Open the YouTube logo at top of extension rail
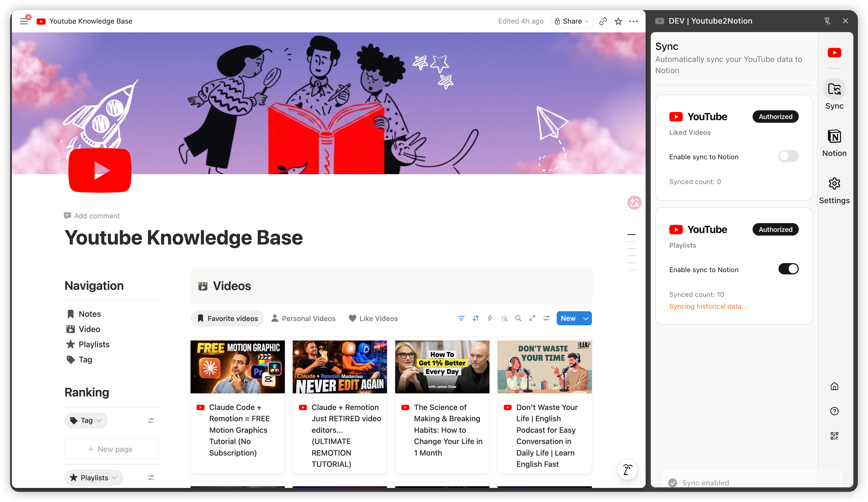Image resolution: width=868 pixels, height=502 pixels. 834,53
